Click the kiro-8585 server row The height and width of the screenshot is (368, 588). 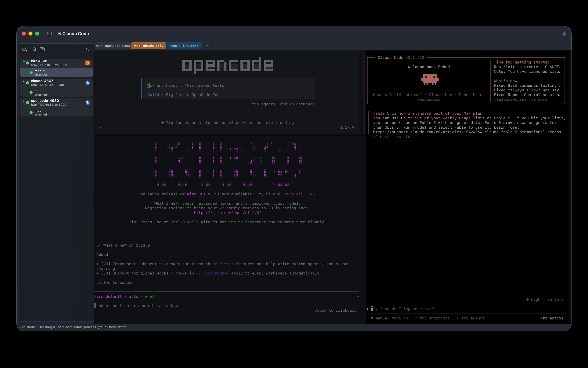point(57,63)
